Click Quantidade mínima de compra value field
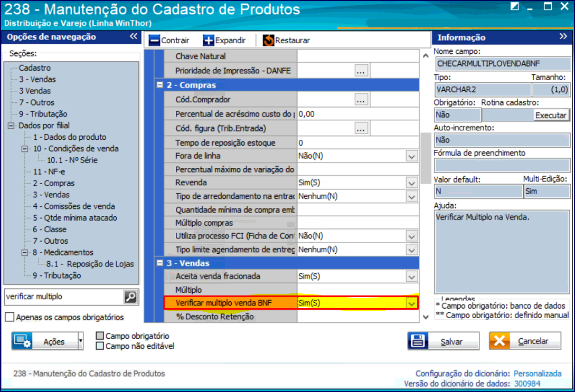This screenshot has height=392, width=575. point(357,210)
